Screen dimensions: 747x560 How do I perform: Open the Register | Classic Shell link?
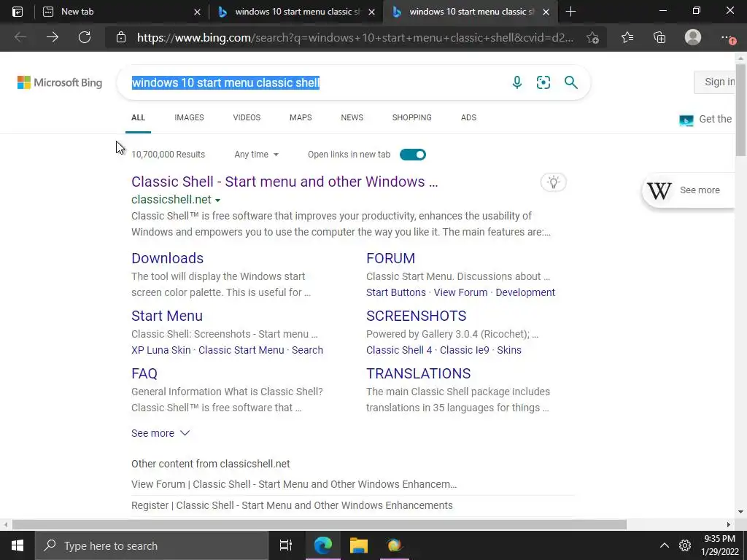tap(292, 505)
